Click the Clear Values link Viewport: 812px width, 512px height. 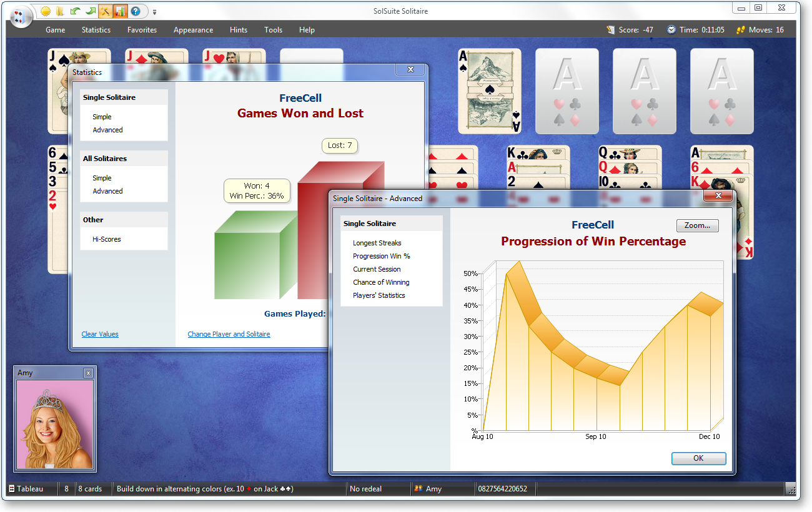pos(100,334)
